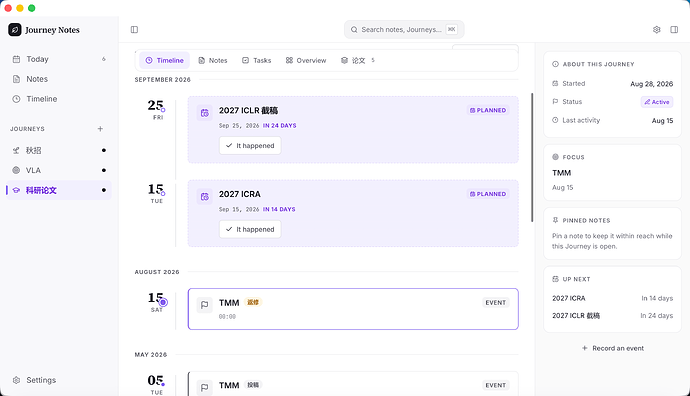The width and height of the screenshot is (690, 396).
Task: Switch to the Notes tab
Action: coord(213,60)
